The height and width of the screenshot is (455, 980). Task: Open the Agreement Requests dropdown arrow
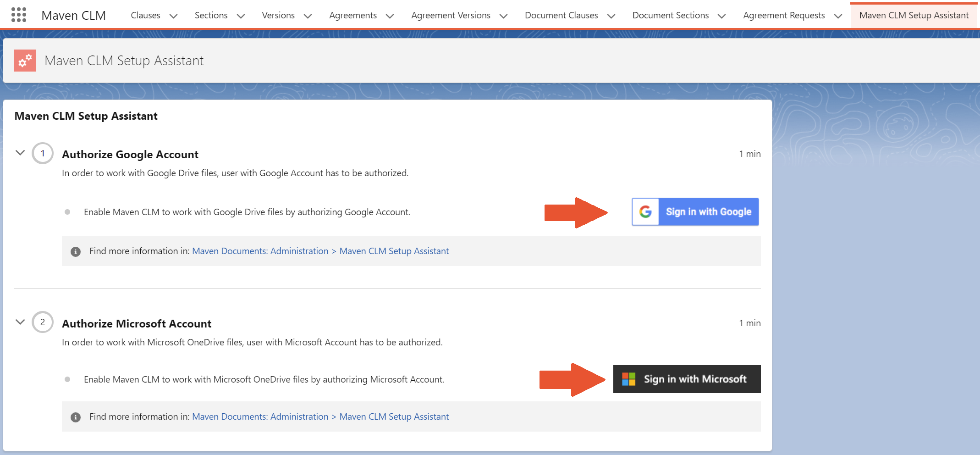click(x=838, y=16)
